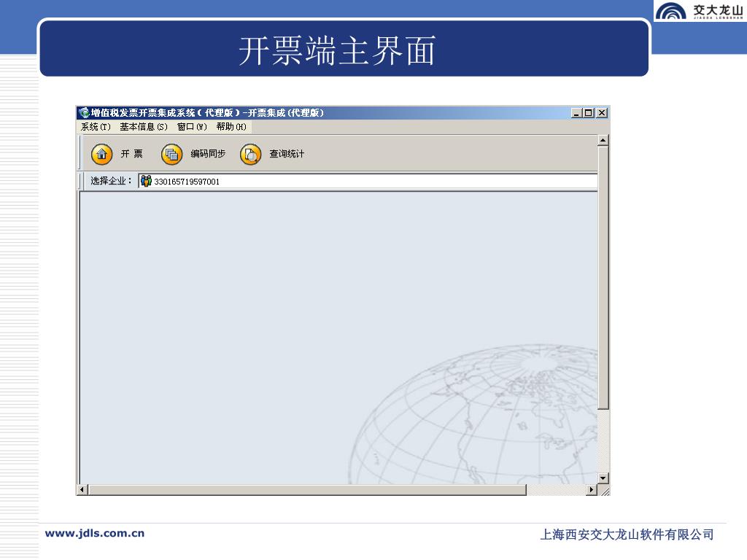Open the 帮助(H) menu
747x560 pixels.
pyautogui.click(x=231, y=127)
